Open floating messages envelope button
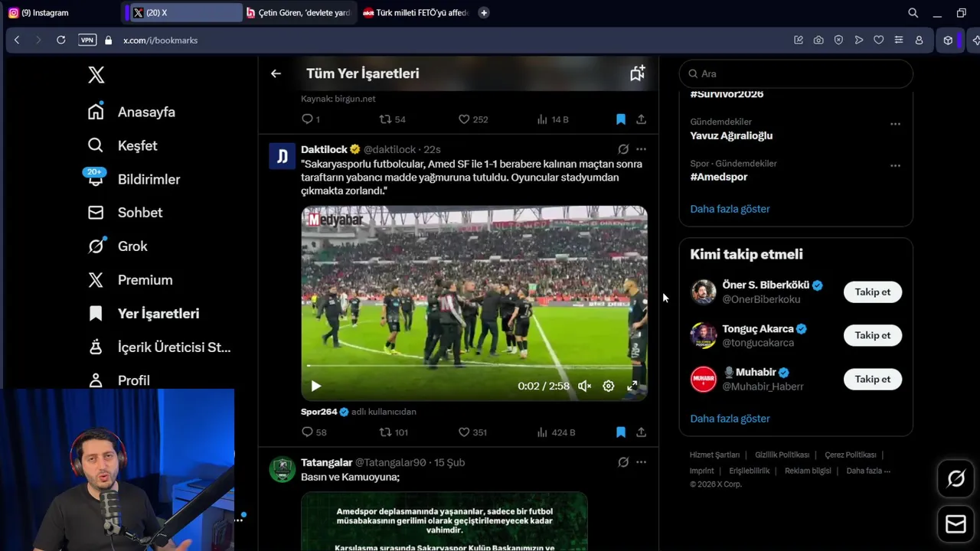The height and width of the screenshot is (551, 980). click(955, 524)
